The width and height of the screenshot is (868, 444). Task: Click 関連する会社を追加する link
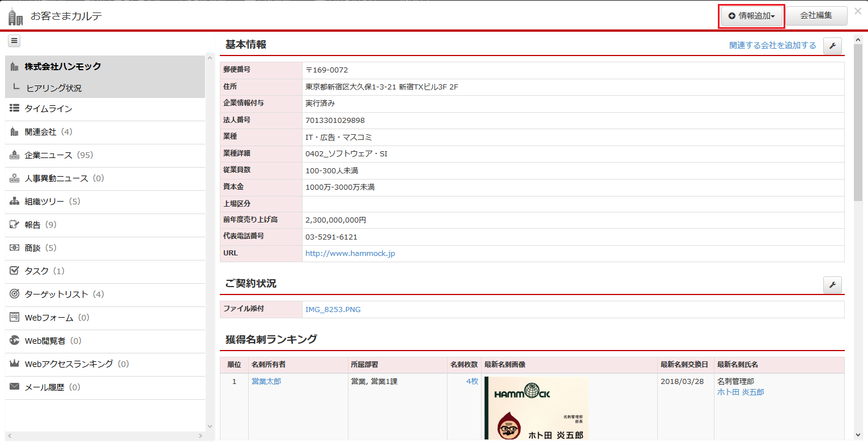(772, 45)
